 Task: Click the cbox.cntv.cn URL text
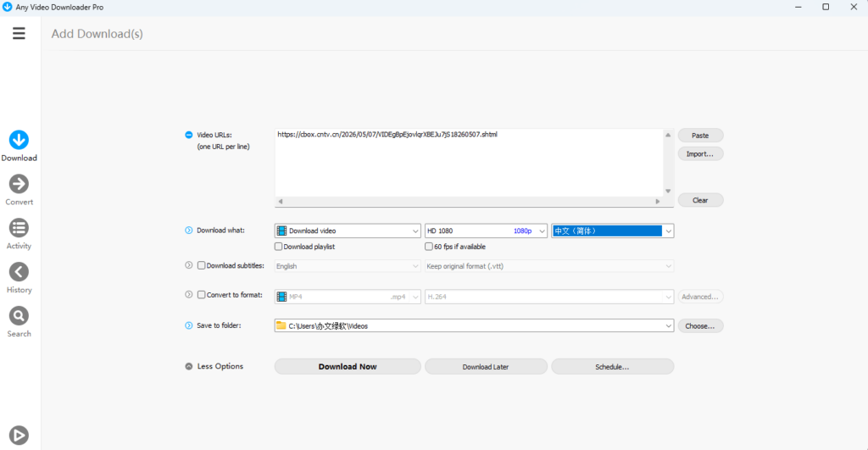pyautogui.click(x=387, y=135)
